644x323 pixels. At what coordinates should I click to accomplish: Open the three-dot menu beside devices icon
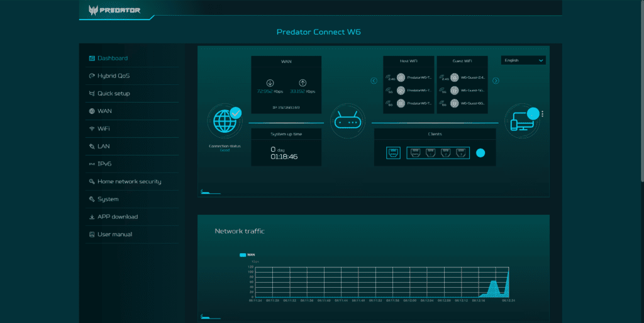pyautogui.click(x=542, y=115)
